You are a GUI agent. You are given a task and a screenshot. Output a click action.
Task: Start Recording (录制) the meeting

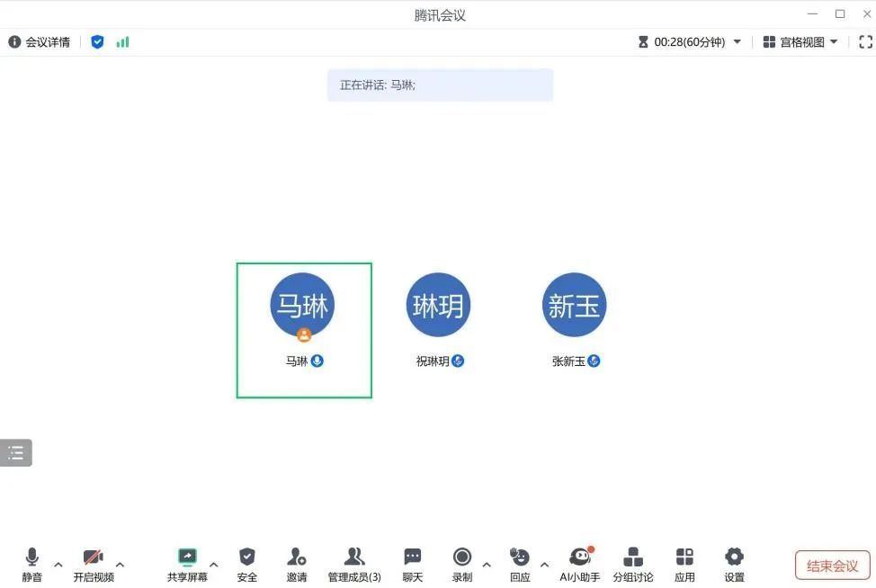tap(462, 564)
